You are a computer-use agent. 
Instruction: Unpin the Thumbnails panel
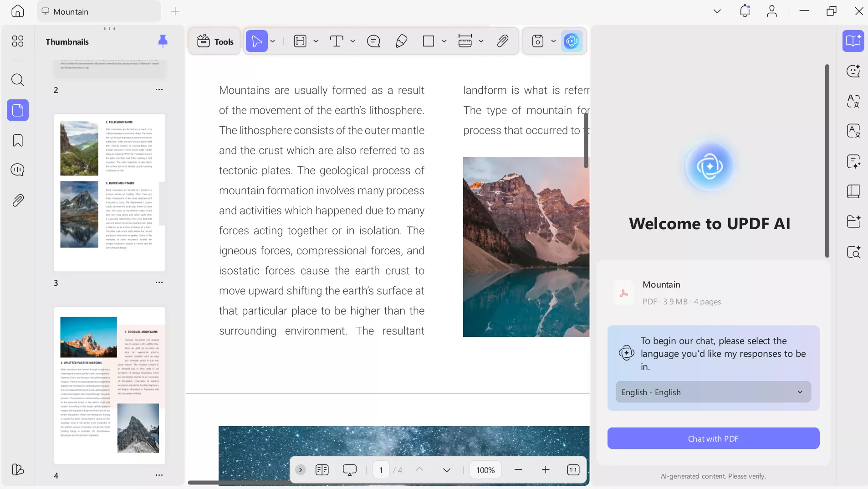click(x=163, y=41)
